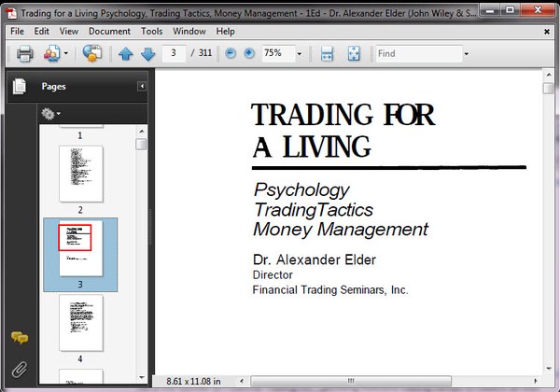
Task: Click the TradingTactics subtitle text
Action: coord(314,210)
